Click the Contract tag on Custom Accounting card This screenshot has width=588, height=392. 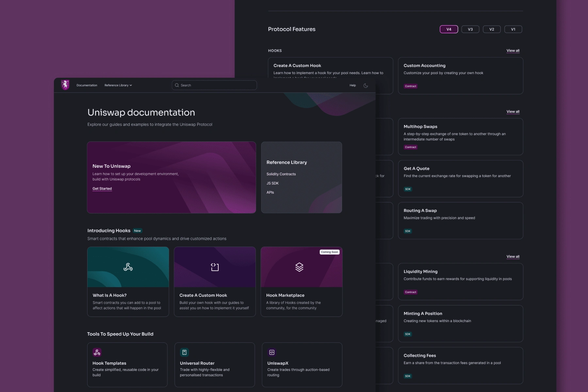411,86
